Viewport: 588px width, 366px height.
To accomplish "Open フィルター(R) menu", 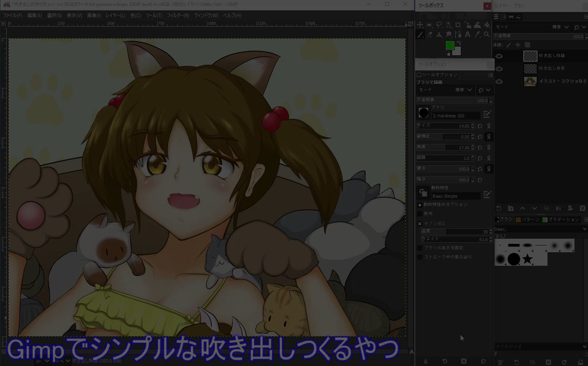I will [178, 15].
